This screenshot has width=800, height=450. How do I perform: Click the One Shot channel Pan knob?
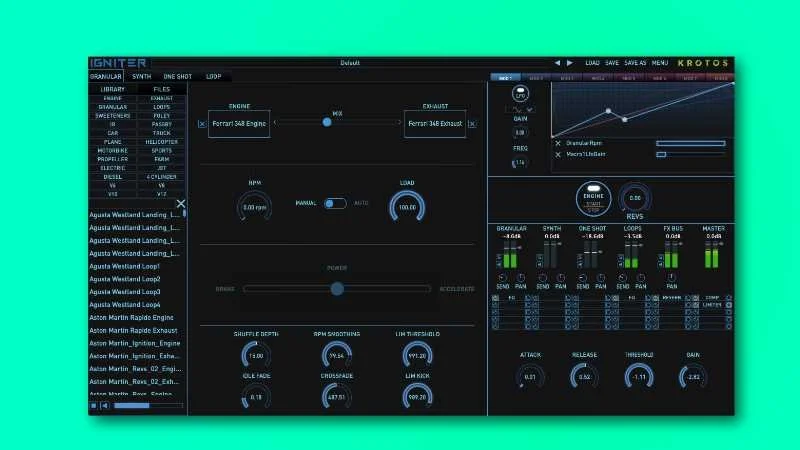point(601,278)
